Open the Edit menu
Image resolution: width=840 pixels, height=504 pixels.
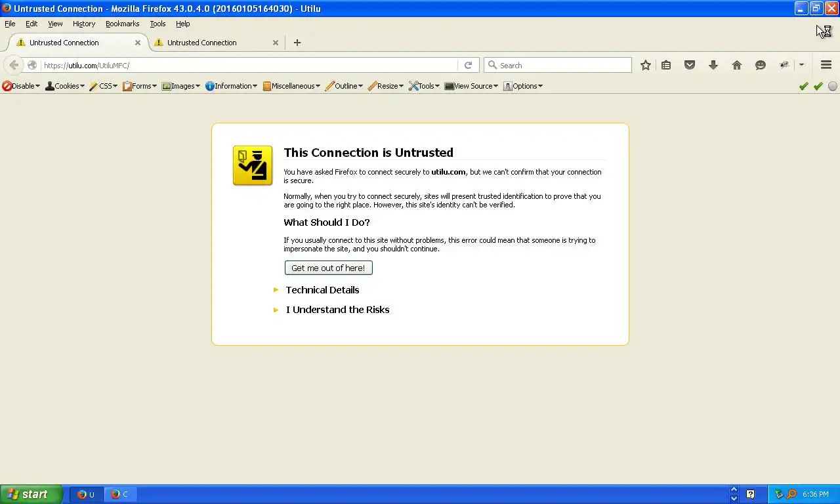(31, 24)
